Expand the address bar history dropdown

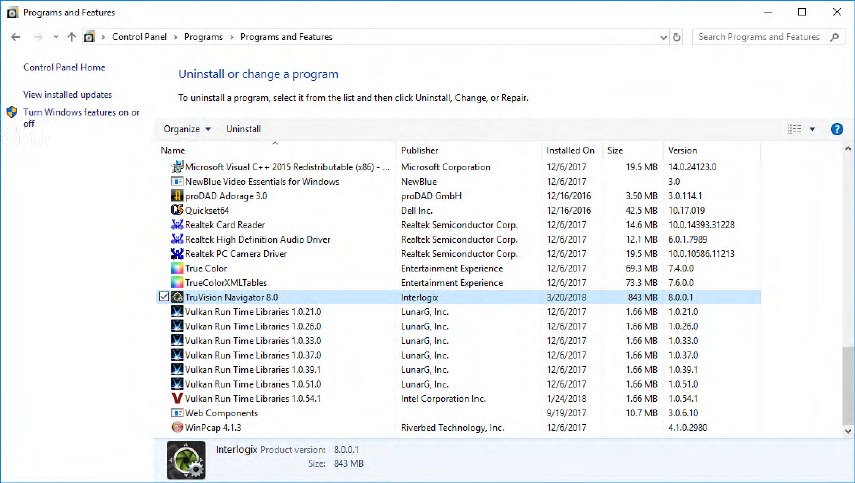click(x=664, y=38)
